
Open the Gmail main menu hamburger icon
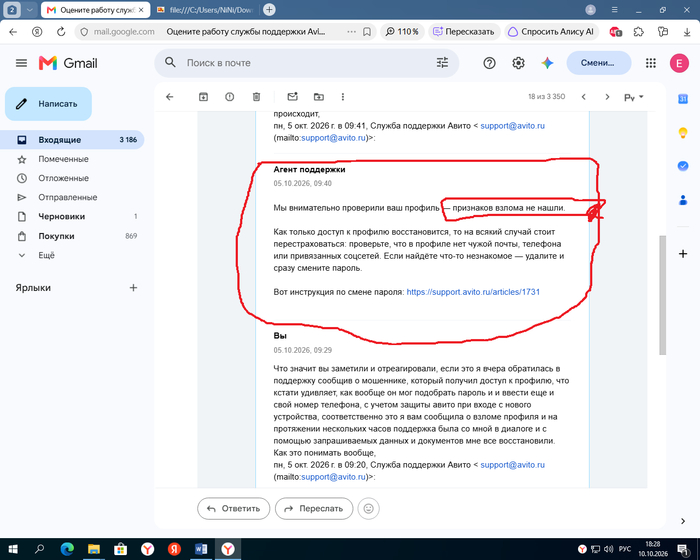pos(21,63)
